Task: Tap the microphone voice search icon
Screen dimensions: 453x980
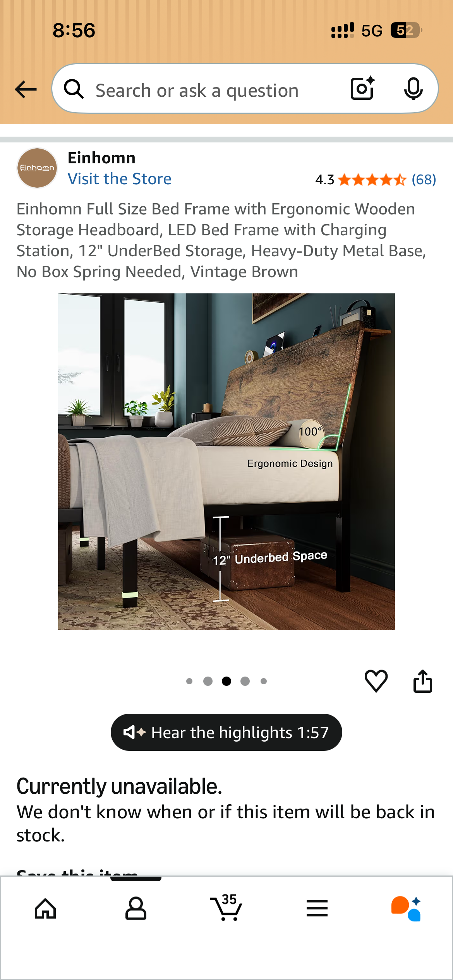Action: click(413, 89)
